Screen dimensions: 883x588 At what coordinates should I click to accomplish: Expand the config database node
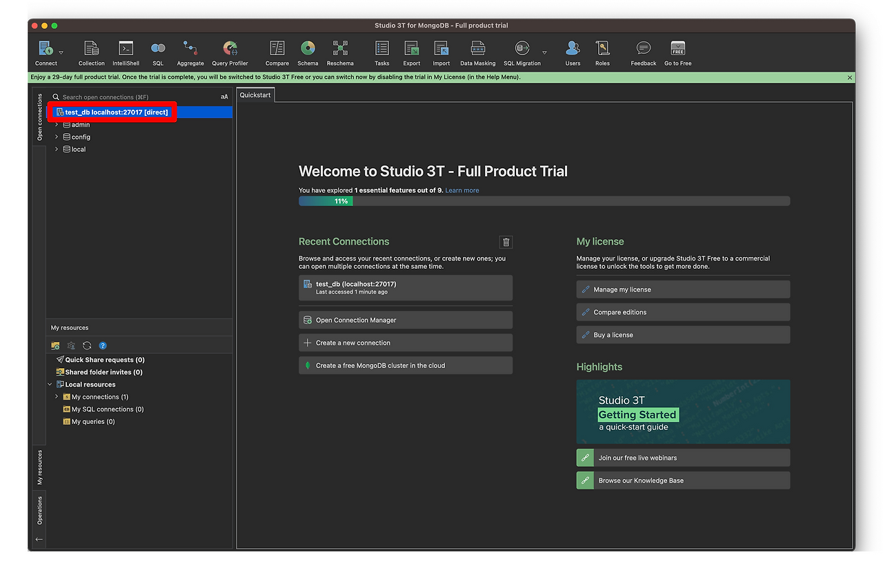[x=57, y=137]
